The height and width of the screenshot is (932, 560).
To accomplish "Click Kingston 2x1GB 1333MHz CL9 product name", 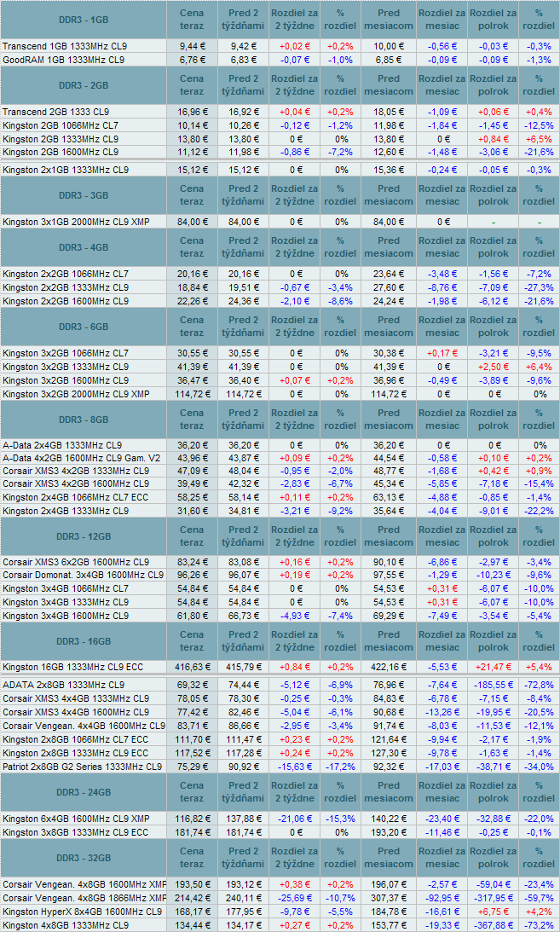I will click(66, 170).
